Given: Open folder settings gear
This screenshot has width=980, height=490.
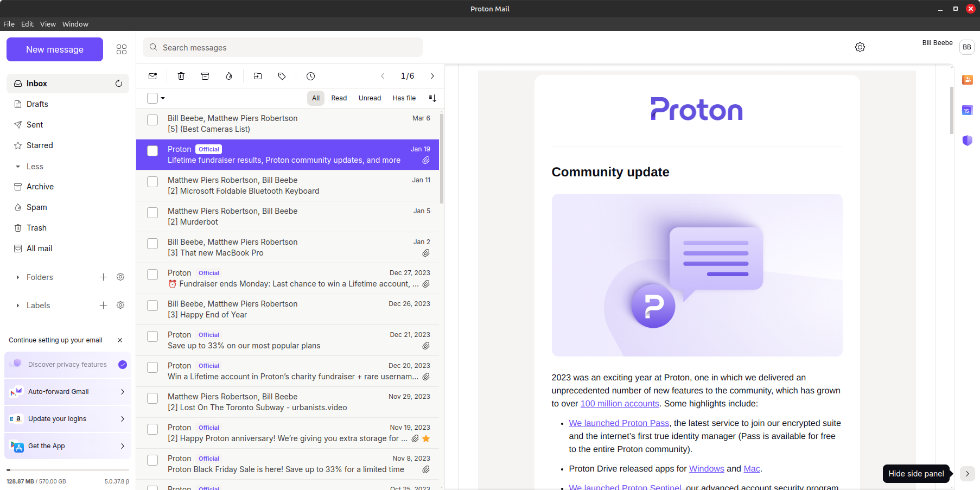Looking at the screenshot, I should [x=120, y=277].
